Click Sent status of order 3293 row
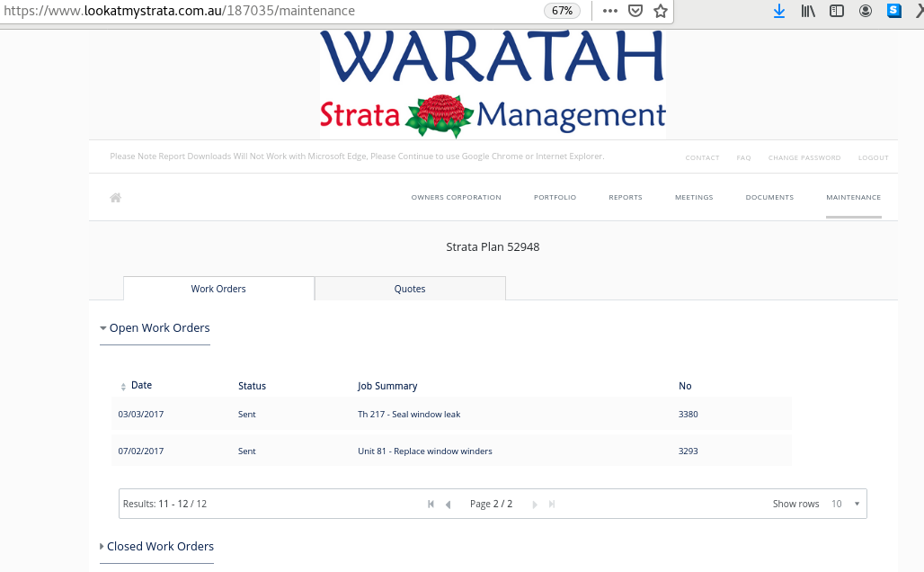 [247, 451]
